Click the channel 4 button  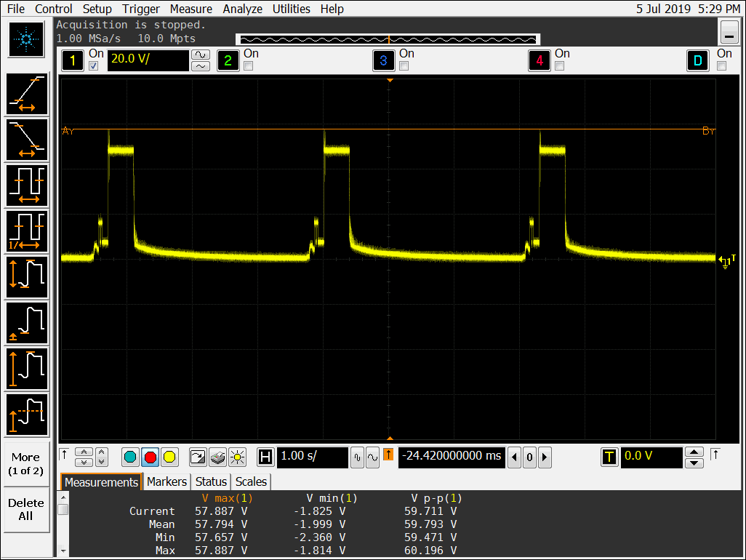(x=539, y=60)
